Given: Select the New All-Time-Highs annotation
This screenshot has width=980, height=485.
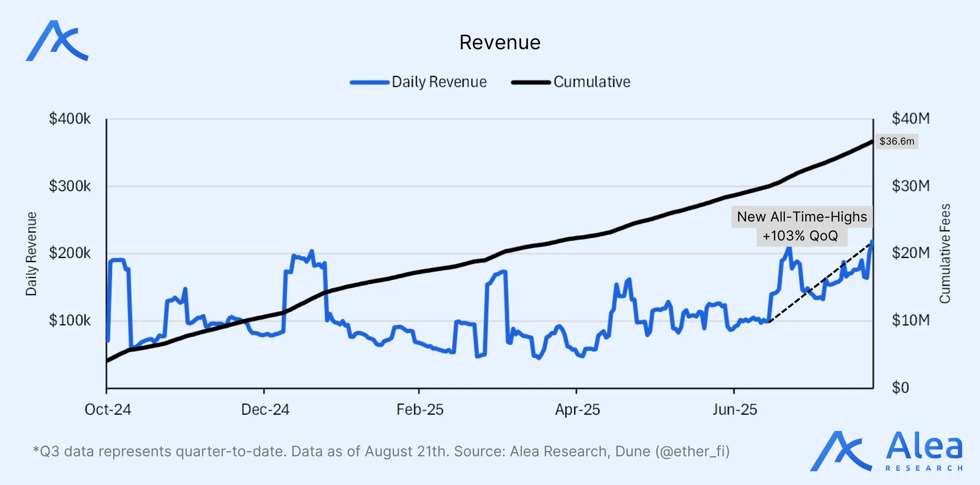Looking at the screenshot, I should [802, 217].
